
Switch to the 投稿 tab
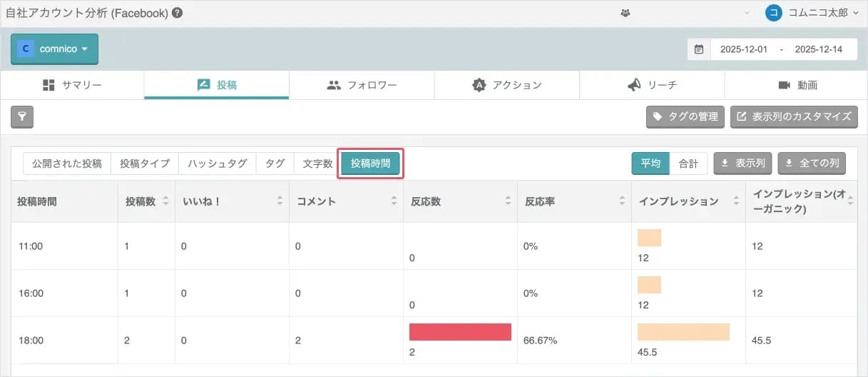coord(217,85)
